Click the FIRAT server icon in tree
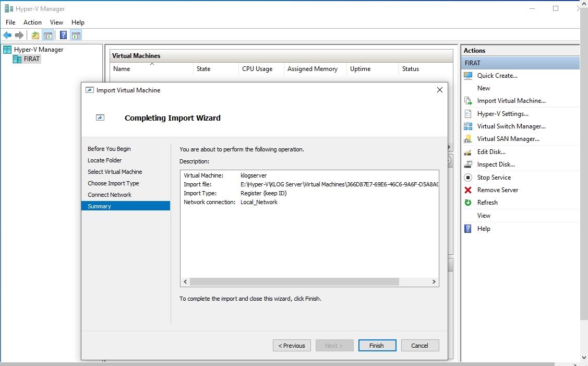The width and height of the screenshot is (588, 366). tap(17, 59)
